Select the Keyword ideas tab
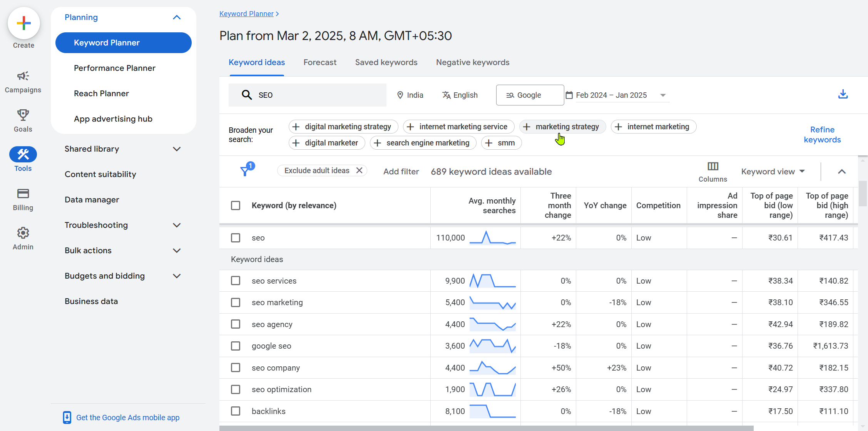The image size is (868, 431). click(257, 62)
